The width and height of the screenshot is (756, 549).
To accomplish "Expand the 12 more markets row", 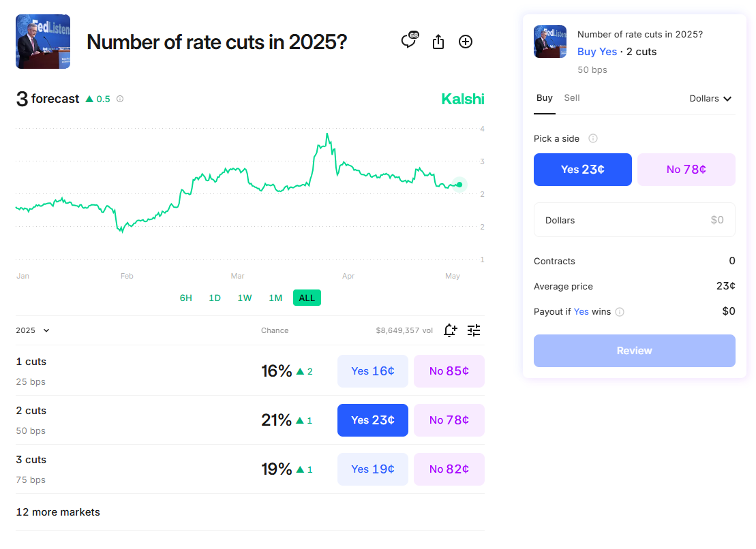I will click(250, 512).
